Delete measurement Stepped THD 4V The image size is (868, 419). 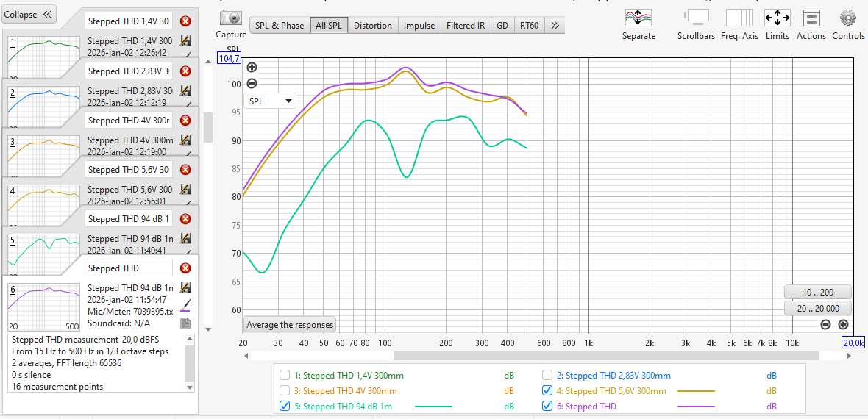[185, 120]
